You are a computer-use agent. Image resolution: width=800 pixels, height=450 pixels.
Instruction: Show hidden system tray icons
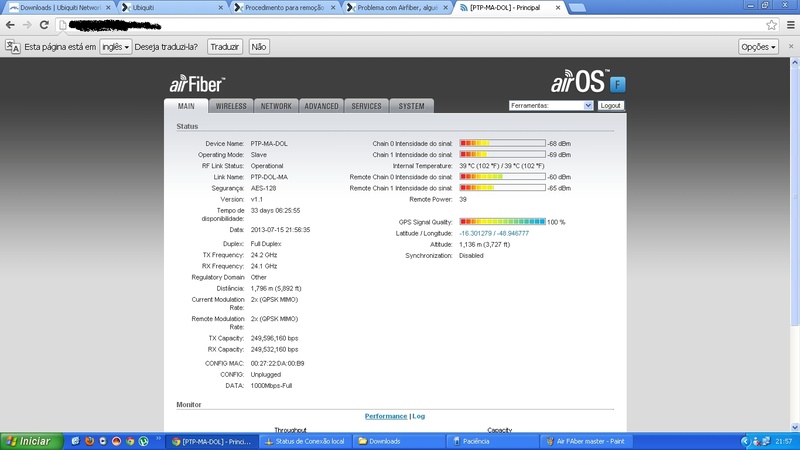click(x=745, y=441)
